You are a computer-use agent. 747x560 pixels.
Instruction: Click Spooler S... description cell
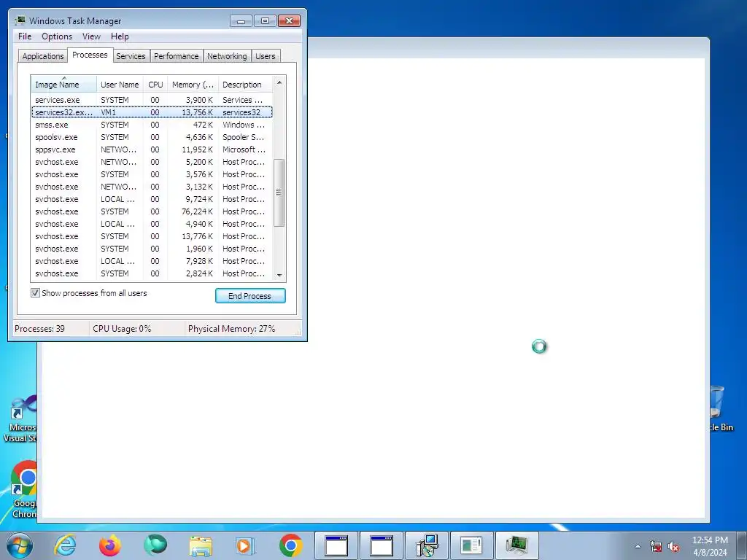[243, 137]
